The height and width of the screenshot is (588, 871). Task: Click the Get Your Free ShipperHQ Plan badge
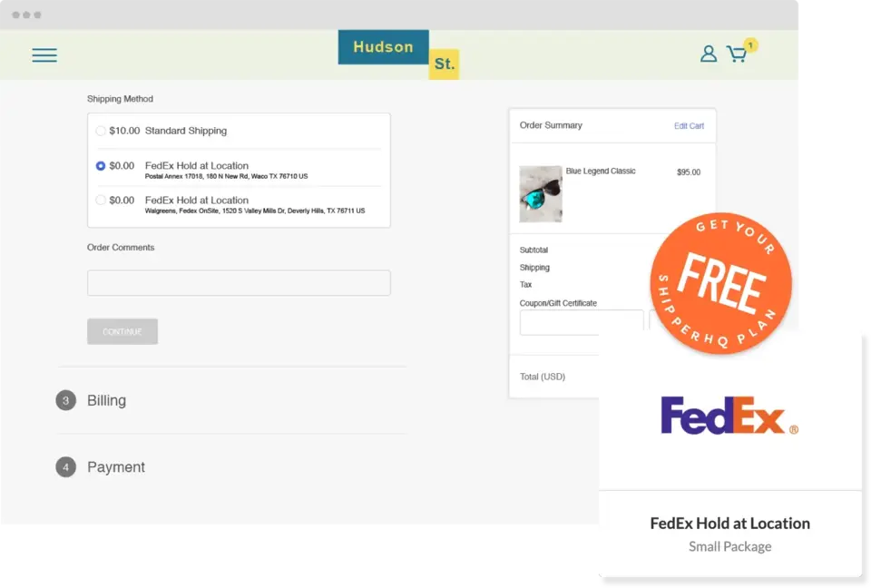(x=720, y=283)
